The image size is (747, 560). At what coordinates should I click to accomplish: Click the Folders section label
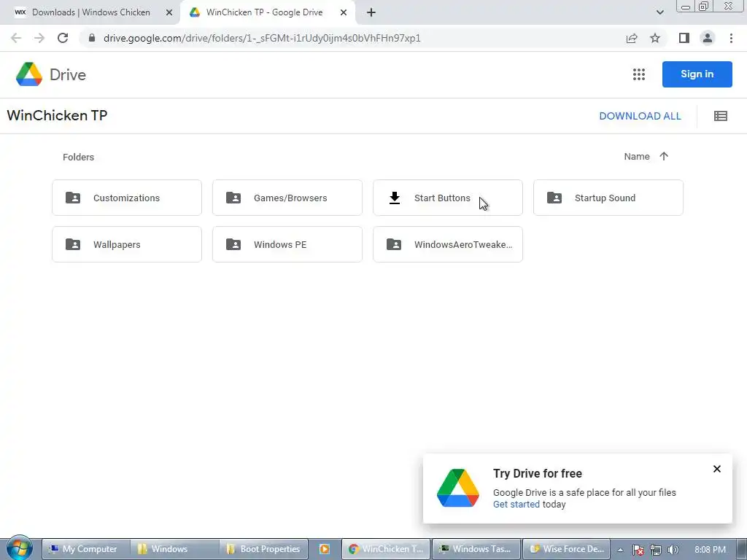coord(78,157)
